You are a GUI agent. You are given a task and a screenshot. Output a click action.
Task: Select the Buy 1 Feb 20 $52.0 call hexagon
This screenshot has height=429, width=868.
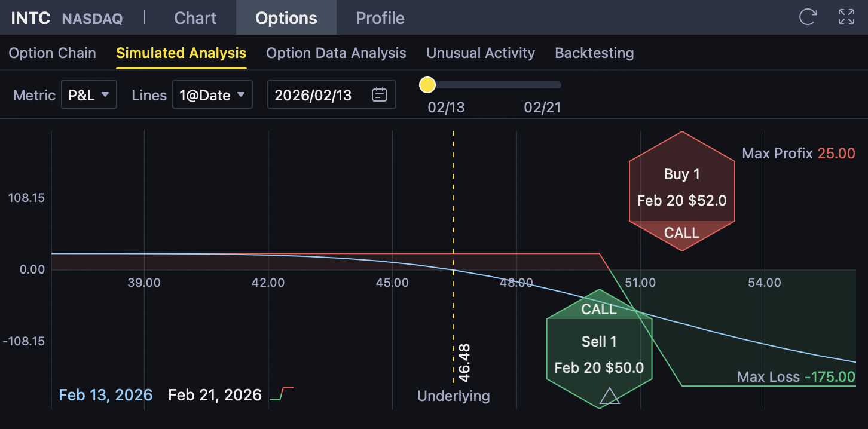681,191
